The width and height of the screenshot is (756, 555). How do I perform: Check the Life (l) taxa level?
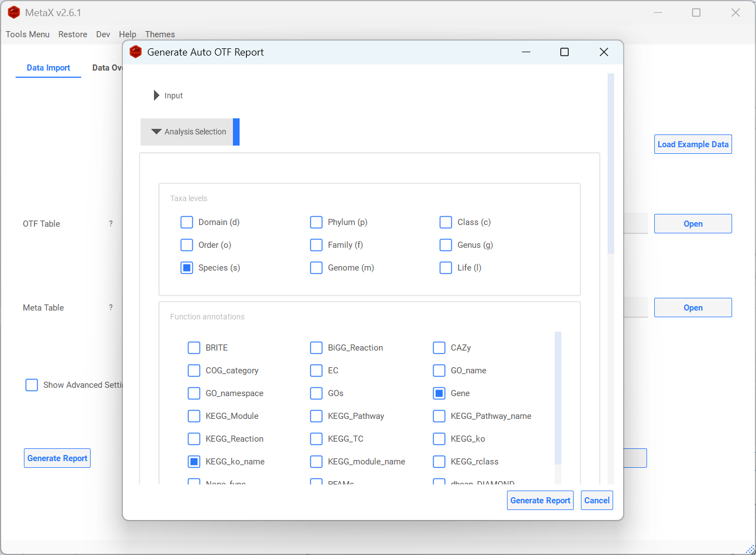point(446,268)
